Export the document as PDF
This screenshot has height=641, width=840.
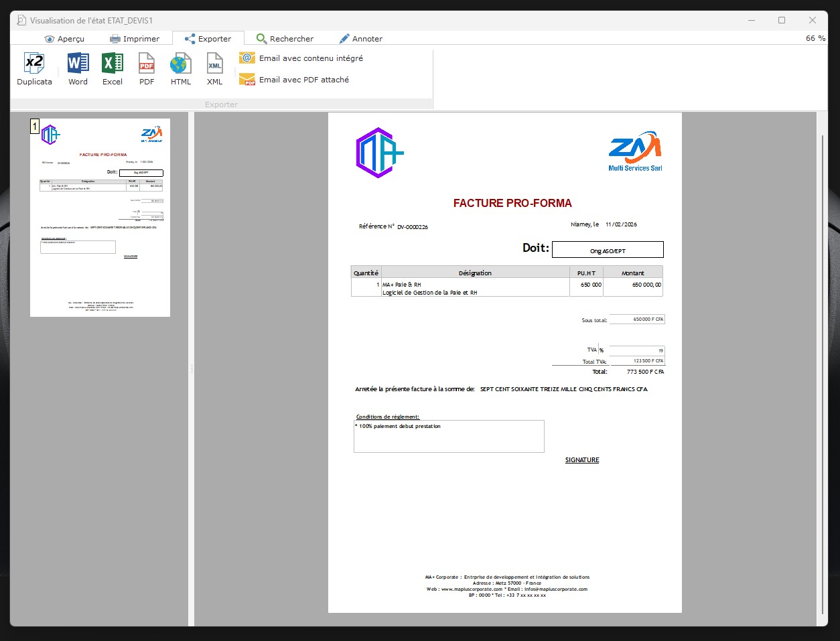pos(147,64)
